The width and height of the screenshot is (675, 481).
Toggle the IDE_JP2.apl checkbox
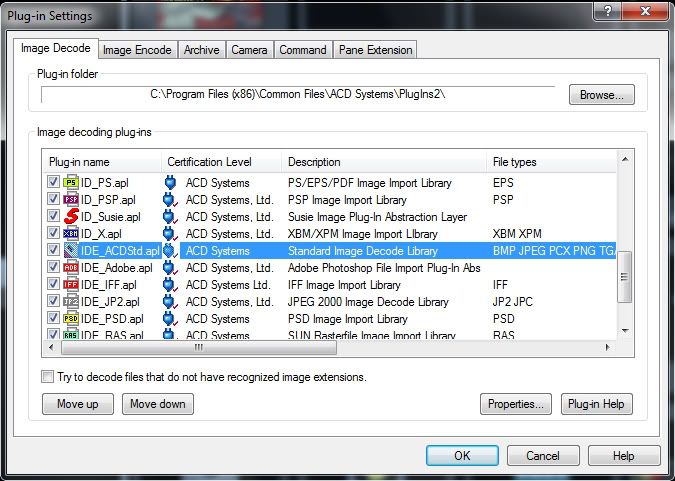click(53, 301)
